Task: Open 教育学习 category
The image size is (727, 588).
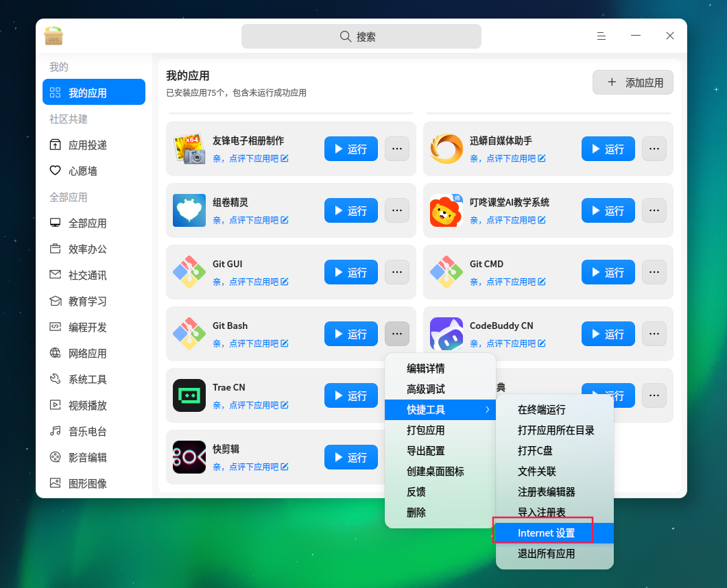Action: coord(94,301)
